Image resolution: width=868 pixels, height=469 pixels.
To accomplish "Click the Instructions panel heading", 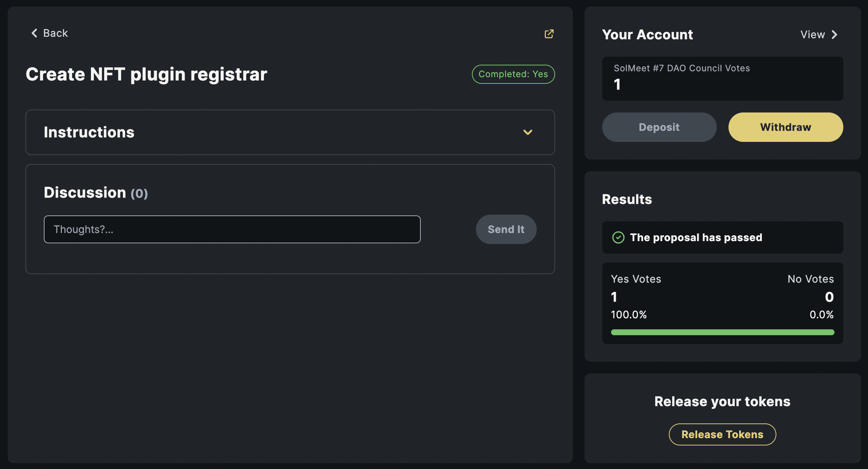I will (x=89, y=132).
